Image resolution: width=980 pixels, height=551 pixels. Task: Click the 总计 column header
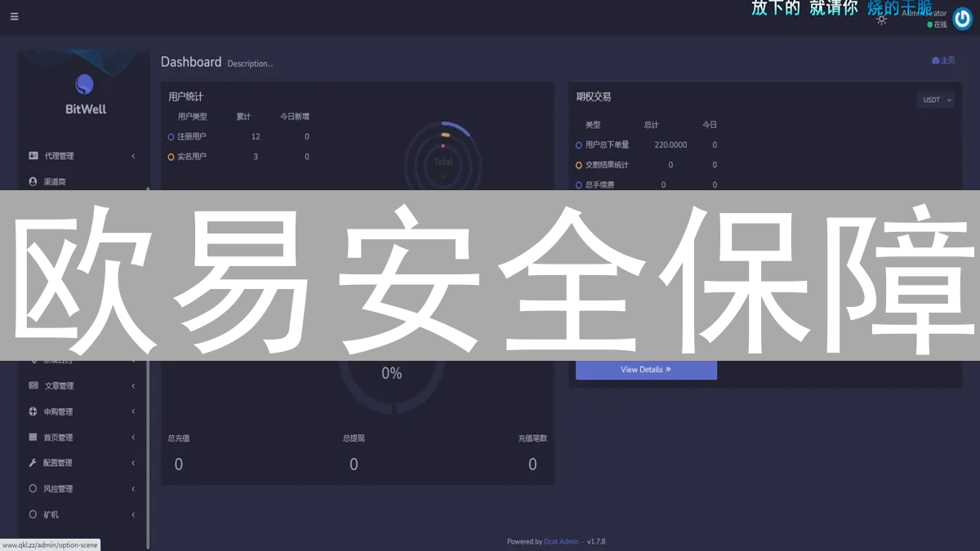coord(651,125)
